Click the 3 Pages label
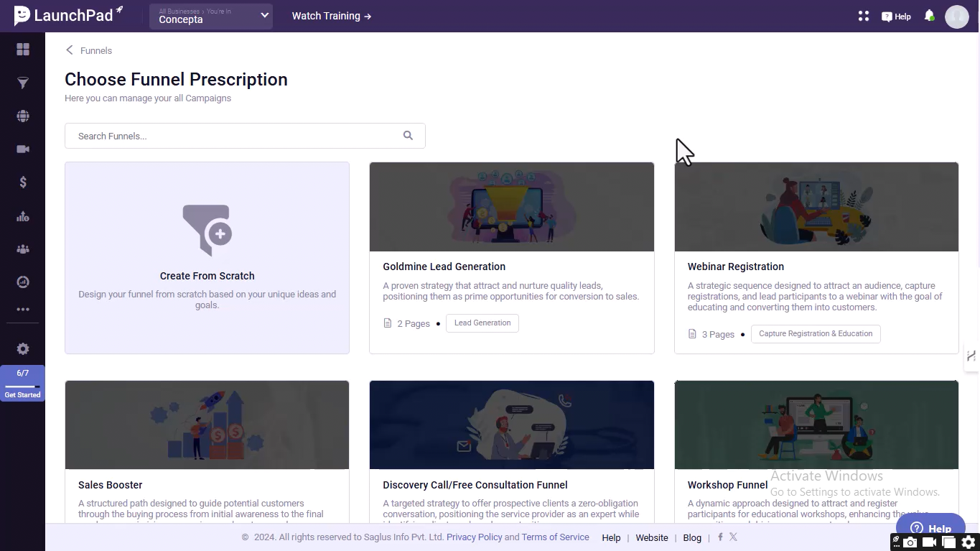The image size is (980, 551). coord(718,335)
